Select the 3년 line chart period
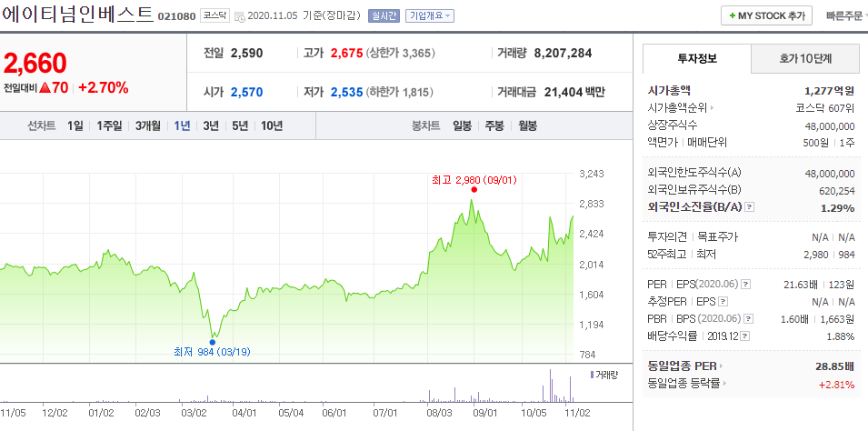Image resolution: width=868 pixels, height=431 pixels. coord(210,125)
